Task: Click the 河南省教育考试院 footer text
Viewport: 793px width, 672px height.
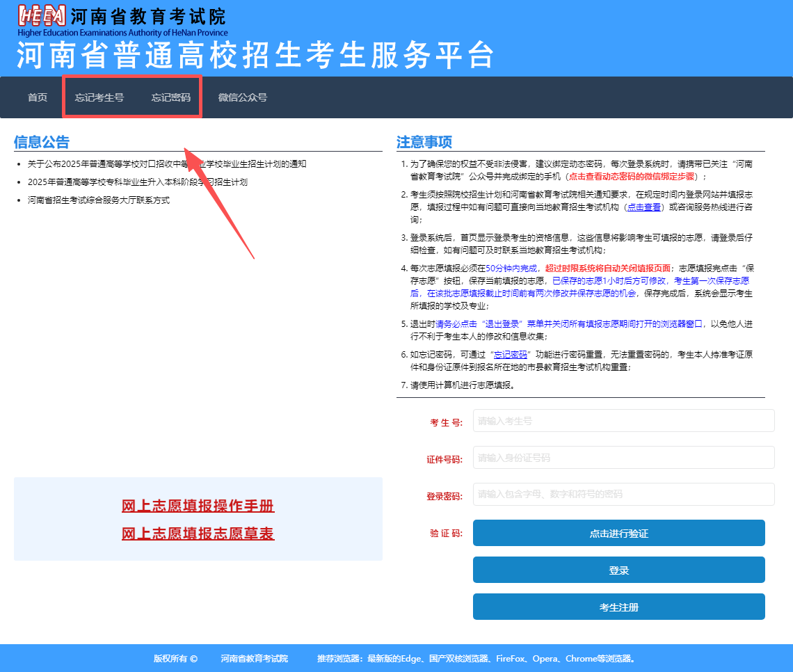Action: pyautogui.click(x=255, y=658)
